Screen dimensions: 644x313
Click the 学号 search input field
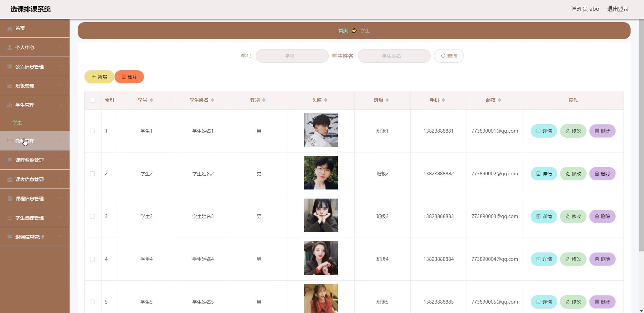(292, 56)
